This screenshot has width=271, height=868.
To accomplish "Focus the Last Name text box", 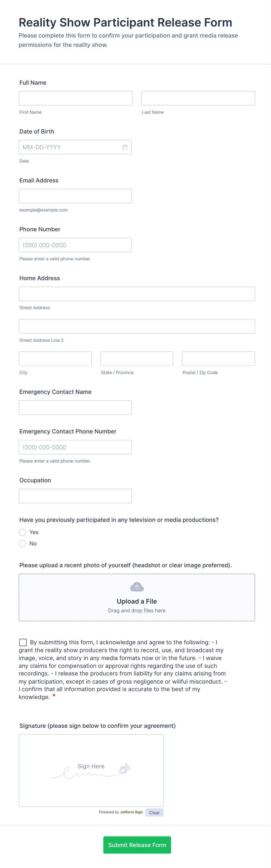I will 198,98.
